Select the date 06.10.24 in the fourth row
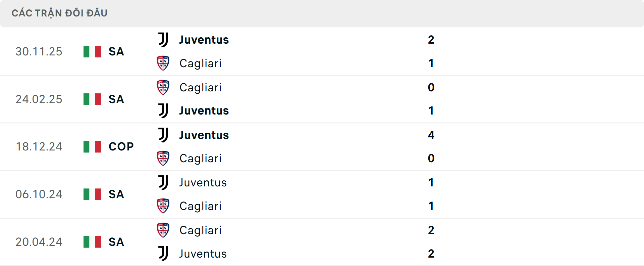The image size is (644, 266). tap(39, 194)
